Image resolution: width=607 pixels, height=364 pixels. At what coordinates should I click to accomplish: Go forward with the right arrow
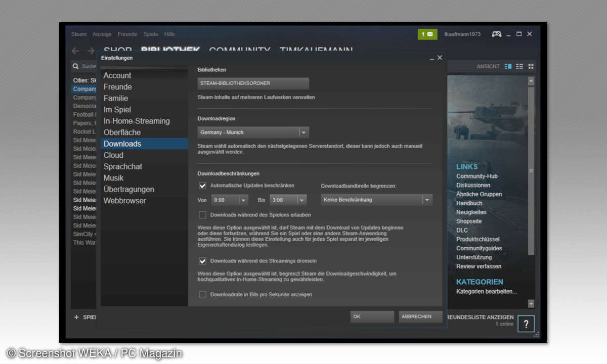[91, 51]
